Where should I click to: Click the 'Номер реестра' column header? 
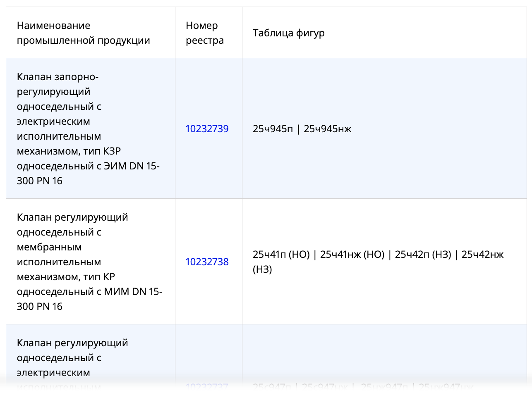[205, 33]
